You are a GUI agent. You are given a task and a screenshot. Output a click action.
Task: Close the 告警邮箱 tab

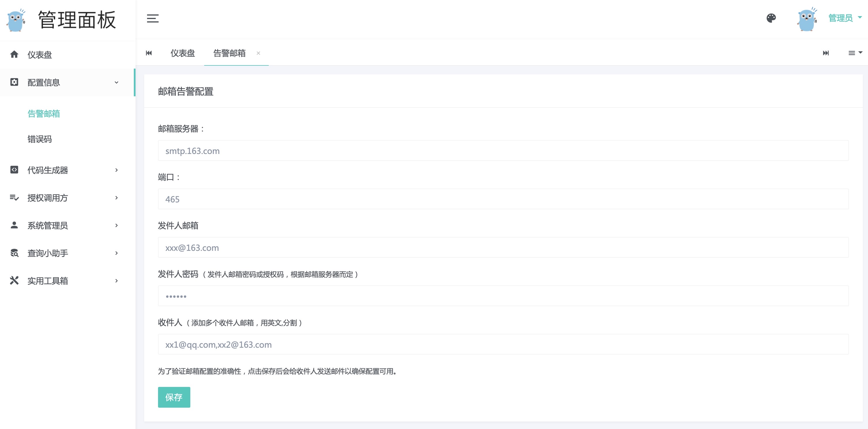pyautogui.click(x=258, y=53)
